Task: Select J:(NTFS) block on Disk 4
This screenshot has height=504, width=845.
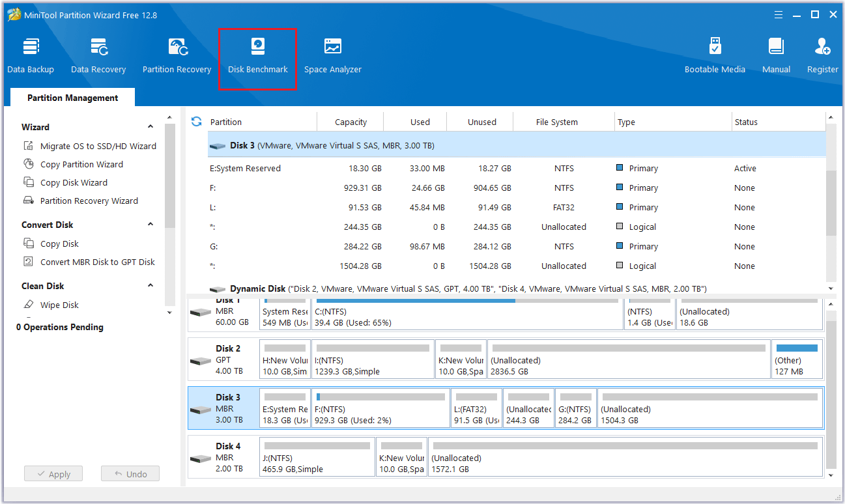Action: pyautogui.click(x=317, y=457)
